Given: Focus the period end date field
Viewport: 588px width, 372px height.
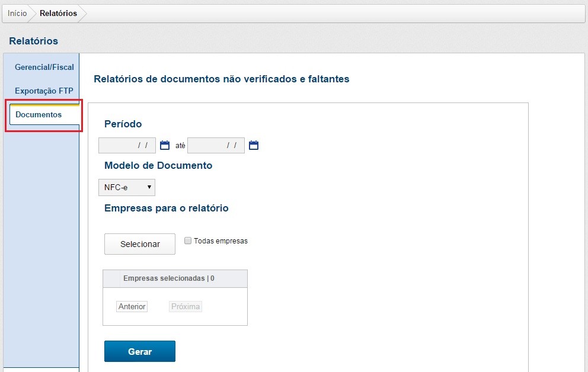Looking at the screenshot, I should [x=216, y=146].
